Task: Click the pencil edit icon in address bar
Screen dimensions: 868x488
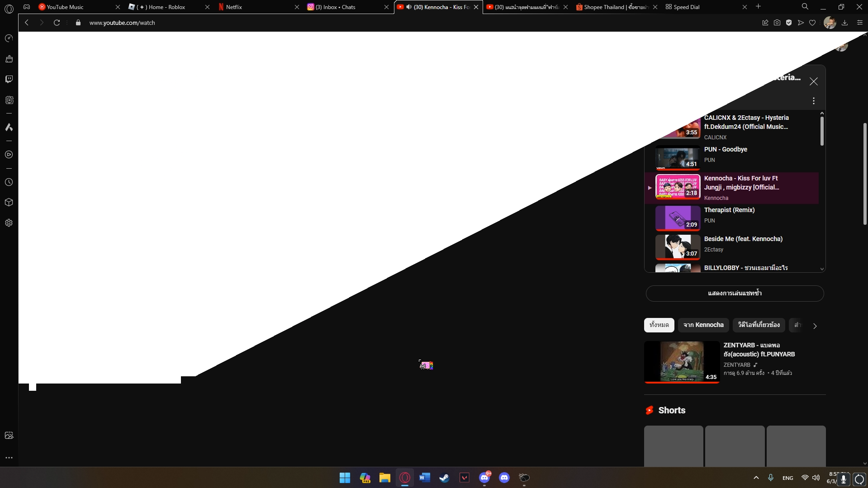Action: (x=765, y=23)
